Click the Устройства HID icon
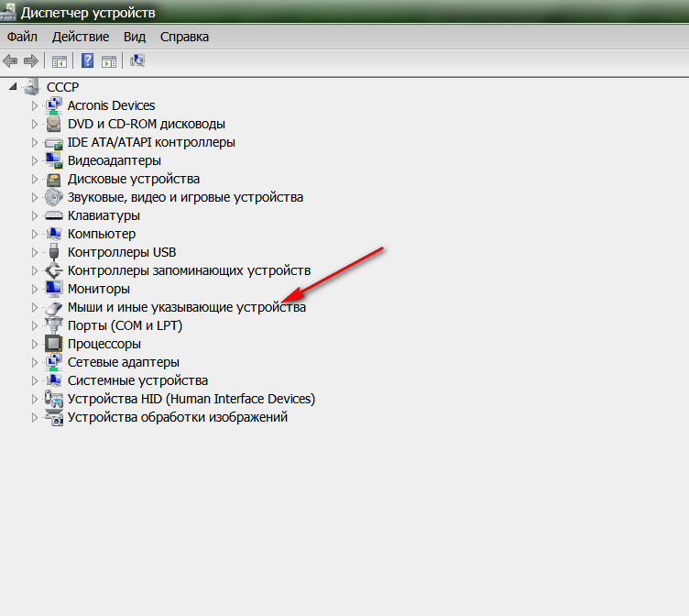 54,399
